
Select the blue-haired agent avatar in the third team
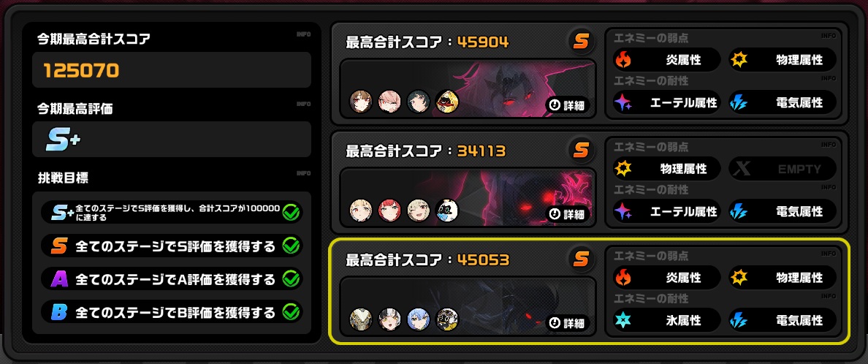click(418, 319)
